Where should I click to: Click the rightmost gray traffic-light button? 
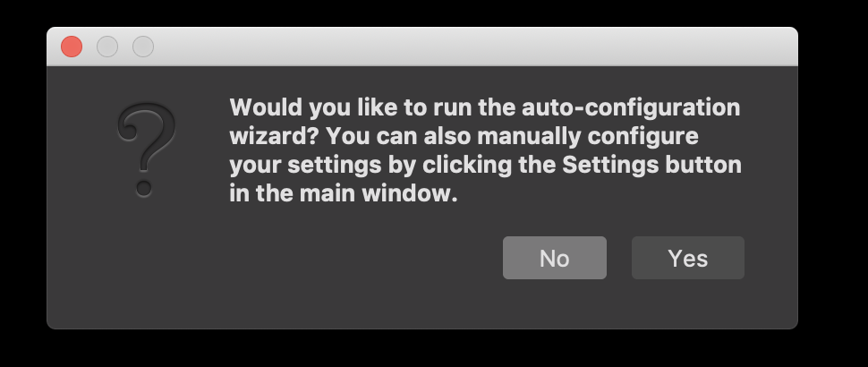[143, 47]
